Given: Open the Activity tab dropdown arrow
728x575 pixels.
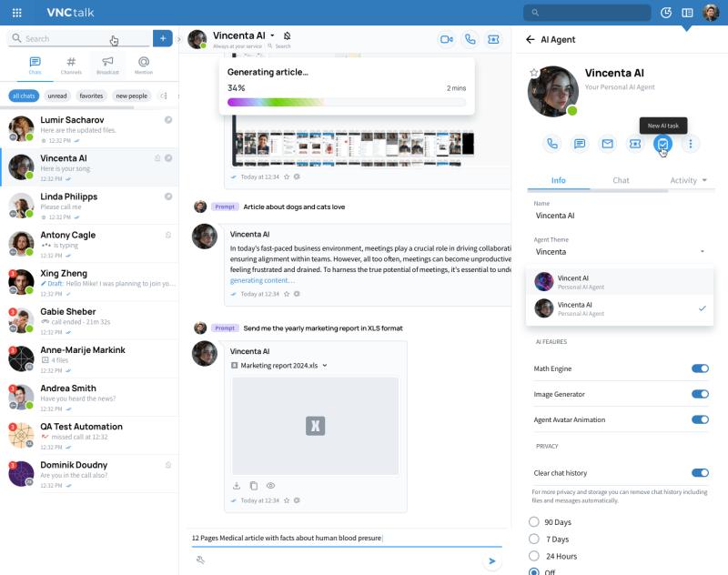Looking at the screenshot, I should click(x=704, y=180).
